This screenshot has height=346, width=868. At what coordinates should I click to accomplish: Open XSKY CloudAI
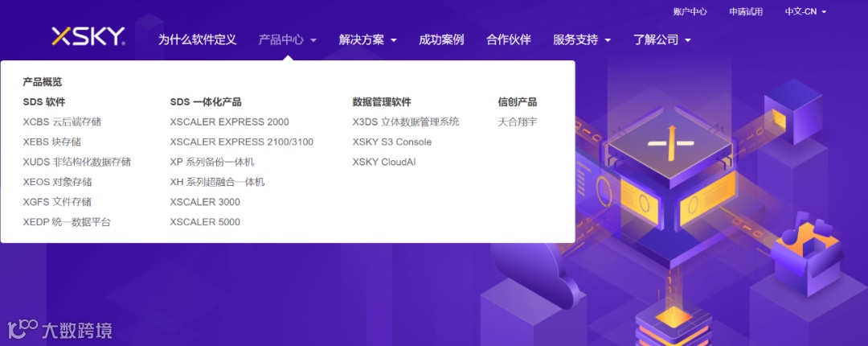[384, 162]
